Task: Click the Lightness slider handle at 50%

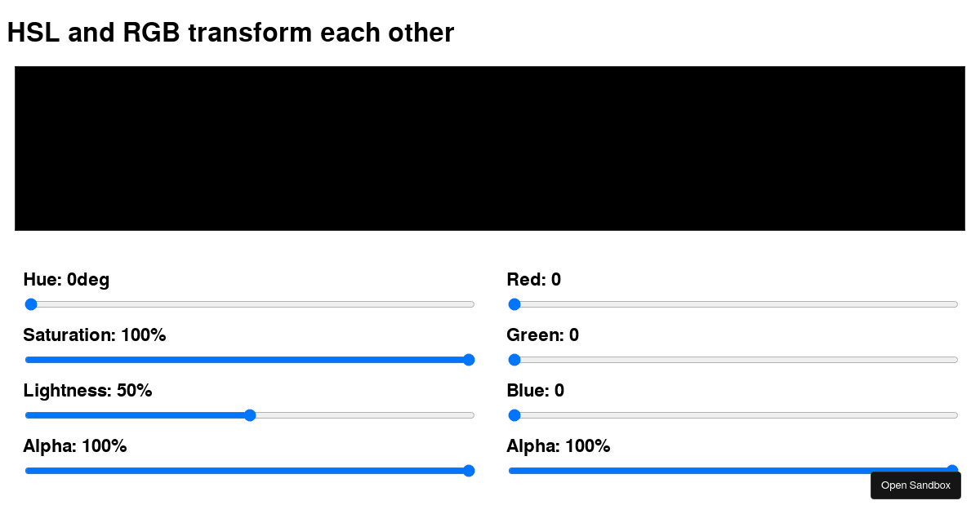Action: [250, 415]
